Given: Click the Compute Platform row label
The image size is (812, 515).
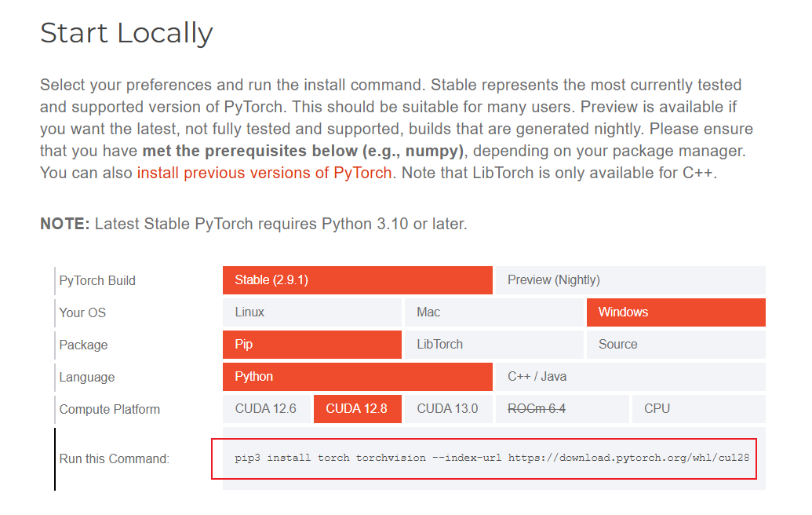Looking at the screenshot, I should (x=109, y=409).
